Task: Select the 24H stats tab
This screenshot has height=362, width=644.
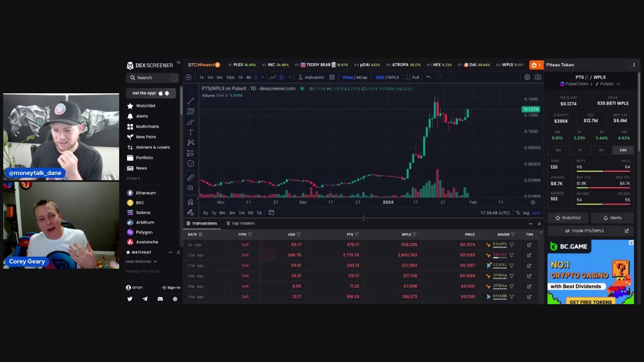Action: pyautogui.click(x=623, y=150)
